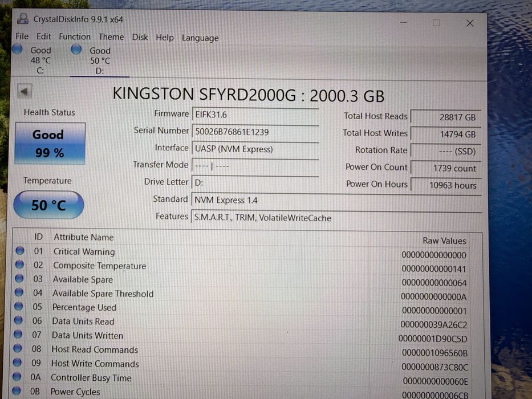Viewport: 532px width, 399px height.
Task: Close the CrystalDiskInfo window
Action: (x=470, y=23)
